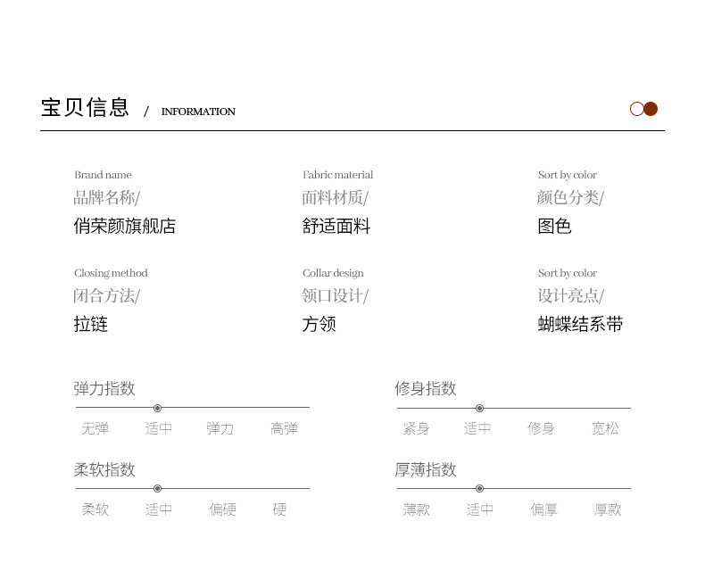
Task: Click the 厚薄指数 title
Action: click(x=426, y=469)
